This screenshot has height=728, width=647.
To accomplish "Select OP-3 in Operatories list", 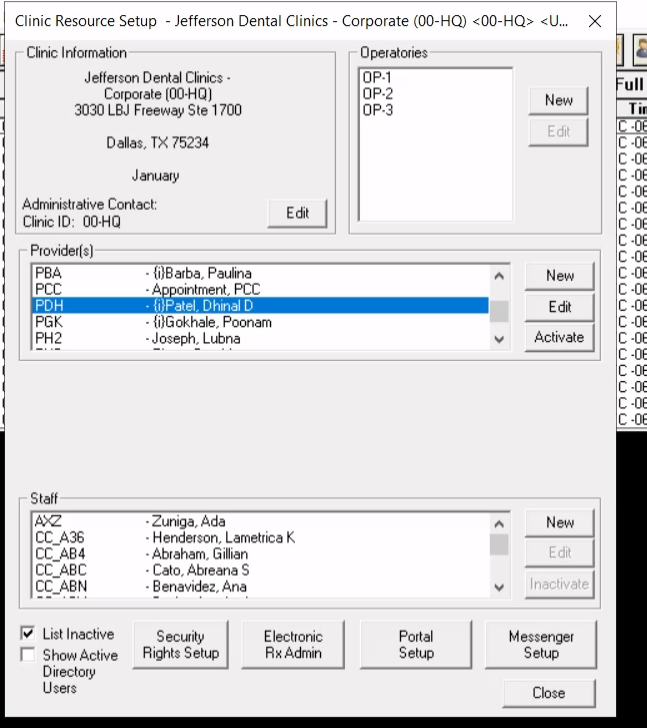I will [435, 110].
